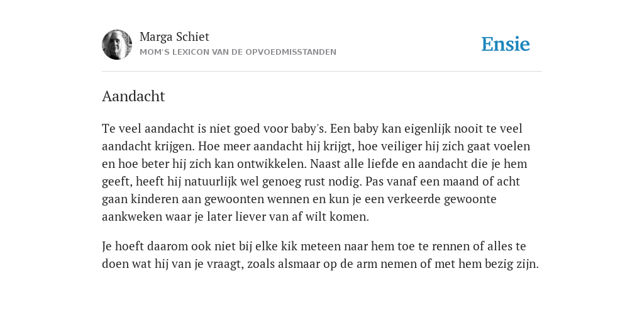This screenshot has width=644, height=322.
Task: Click the Aandacht heading
Action: pyautogui.click(x=133, y=96)
